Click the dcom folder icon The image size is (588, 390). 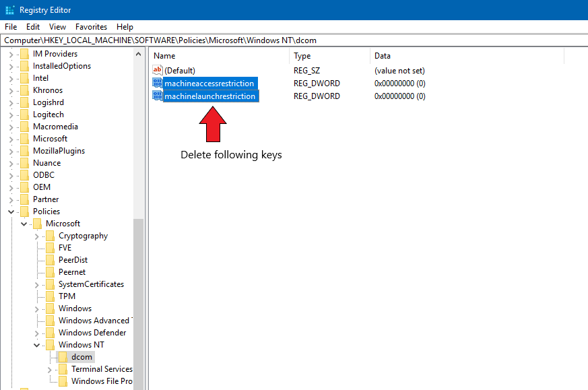[x=63, y=357]
